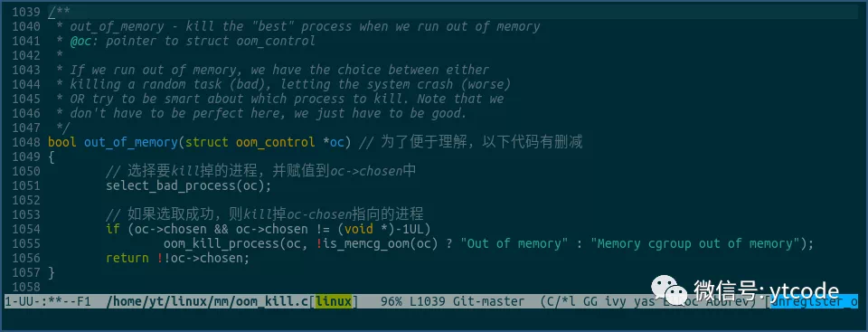
Task: Click the Git-master branch indicator
Action: pyautogui.click(x=488, y=301)
